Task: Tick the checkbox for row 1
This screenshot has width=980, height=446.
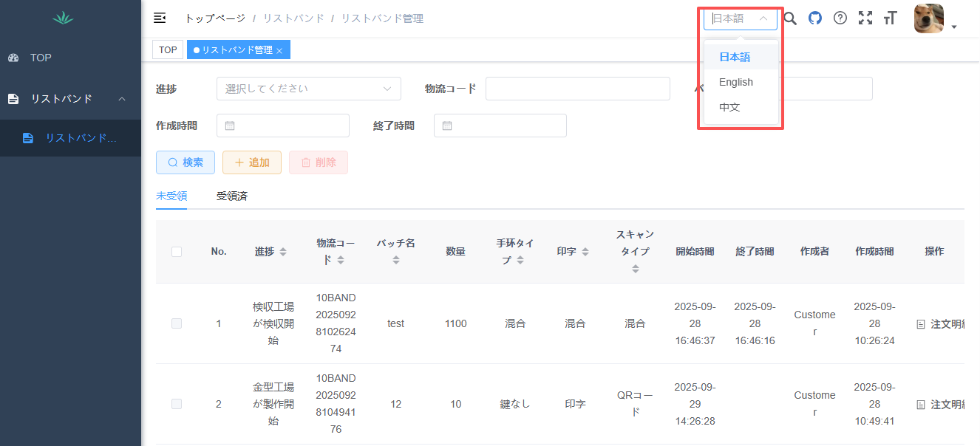Action: click(x=177, y=323)
